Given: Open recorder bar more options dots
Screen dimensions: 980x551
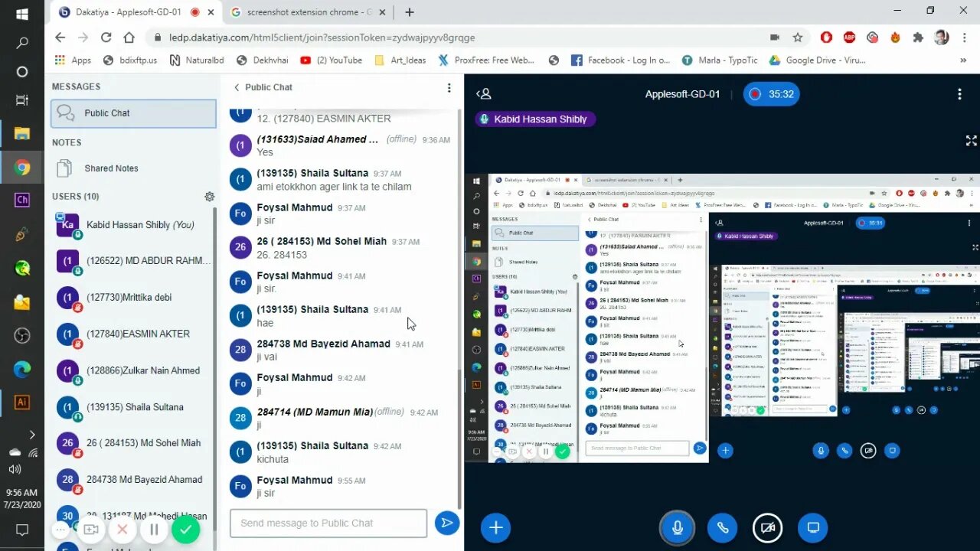Looking at the screenshot, I should click(61, 530).
